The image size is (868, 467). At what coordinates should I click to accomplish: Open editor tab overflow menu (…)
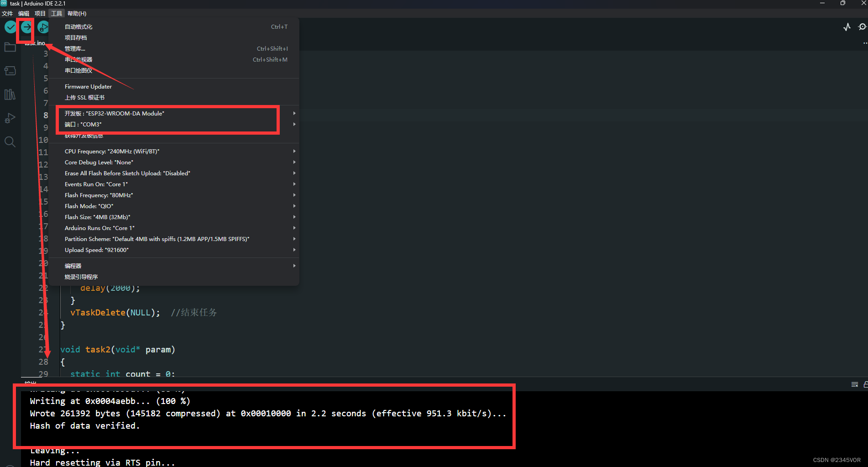click(865, 43)
